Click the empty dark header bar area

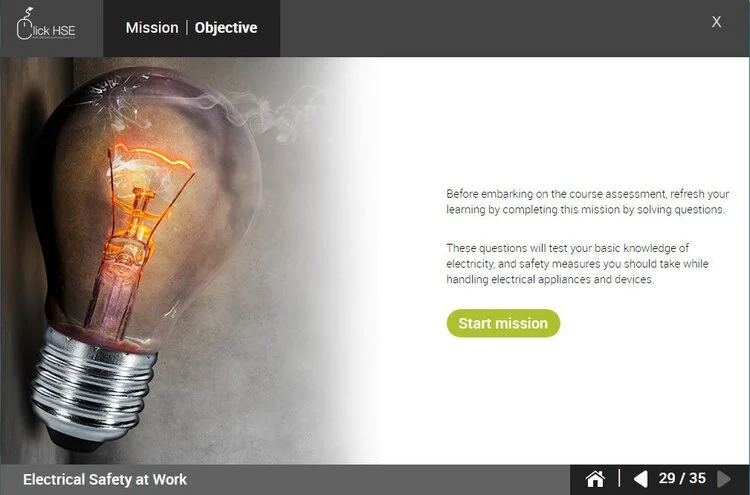click(493, 28)
